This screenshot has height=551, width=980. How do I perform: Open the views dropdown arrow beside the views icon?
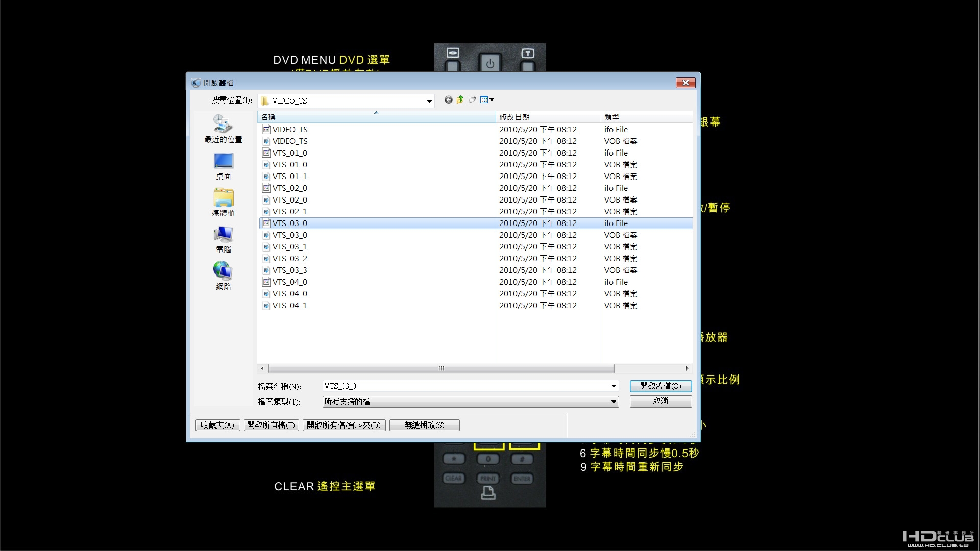point(491,99)
